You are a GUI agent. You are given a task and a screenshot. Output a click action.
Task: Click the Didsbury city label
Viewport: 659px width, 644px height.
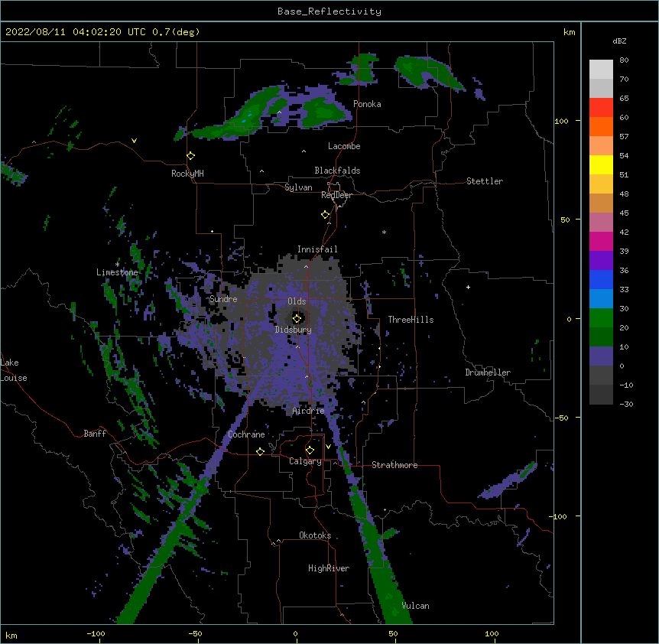294,330
